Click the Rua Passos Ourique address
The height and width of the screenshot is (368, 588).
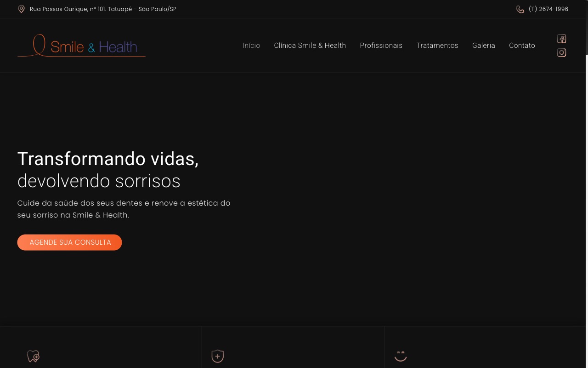click(x=103, y=9)
